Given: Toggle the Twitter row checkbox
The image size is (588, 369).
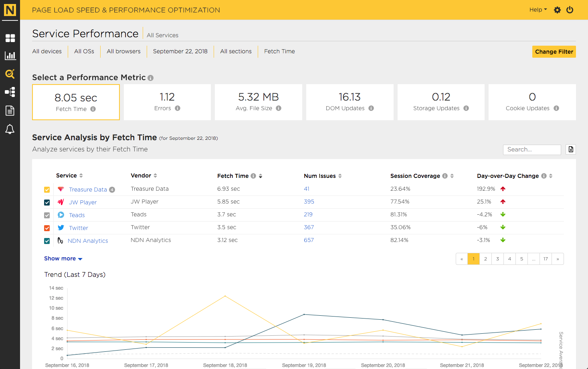Looking at the screenshot, I should (47, 228).
